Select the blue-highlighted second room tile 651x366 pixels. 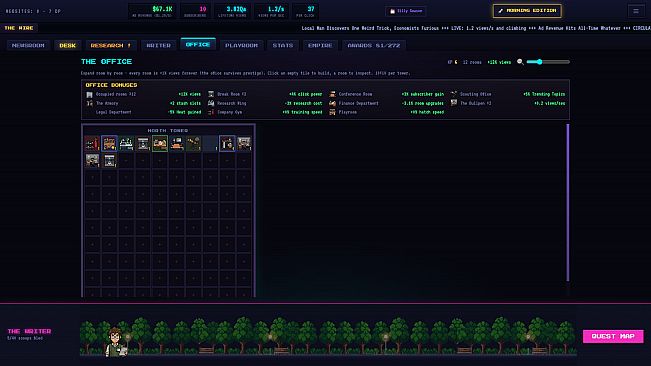(x=109, y=144)
